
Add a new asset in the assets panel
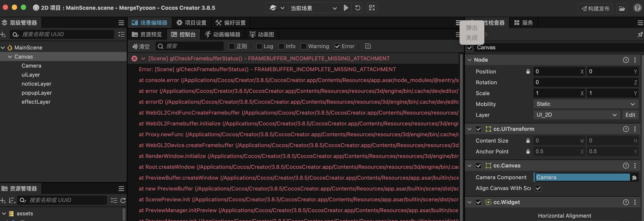pos(3,200)
